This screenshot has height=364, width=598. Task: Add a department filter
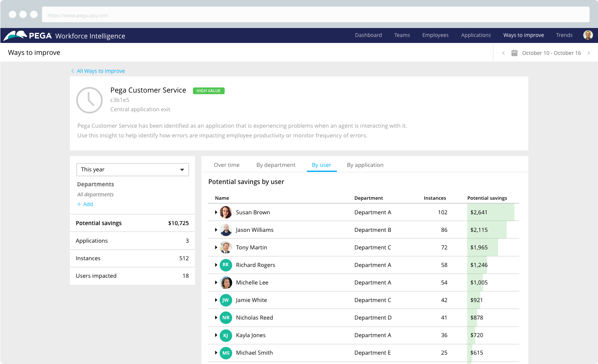click(x=85, y=204)
